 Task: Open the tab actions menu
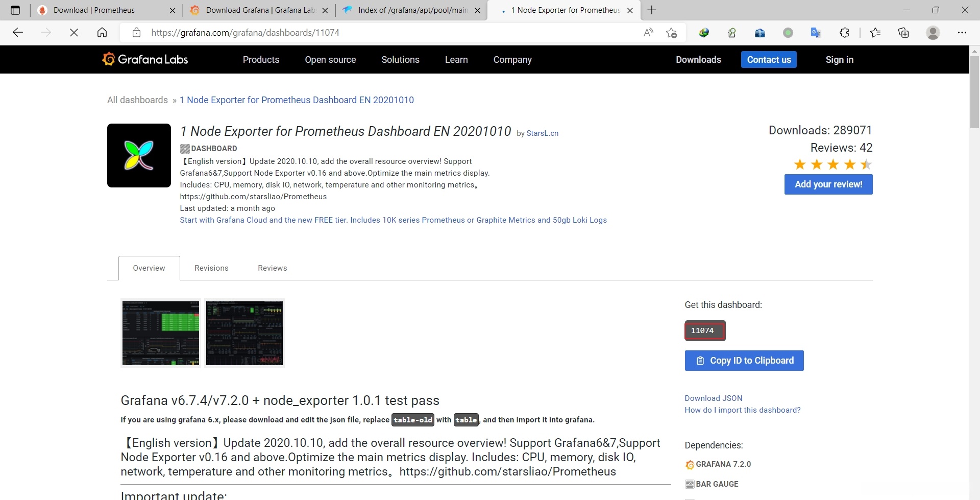point(15,10)
